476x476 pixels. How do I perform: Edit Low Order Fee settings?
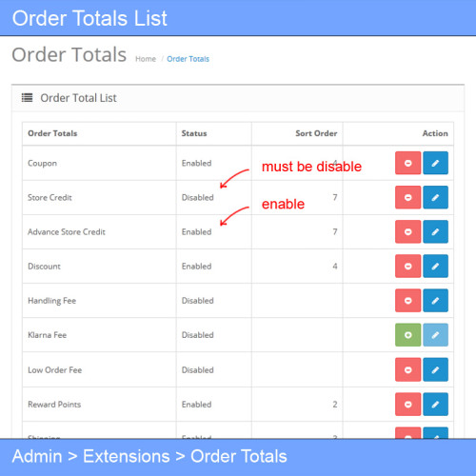coord(435,369)
